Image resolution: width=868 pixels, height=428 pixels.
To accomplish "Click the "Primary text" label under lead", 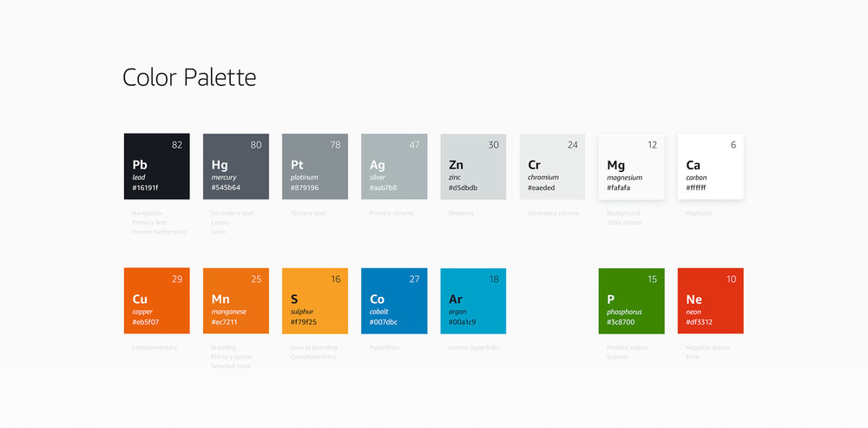I will coord(149,222).
